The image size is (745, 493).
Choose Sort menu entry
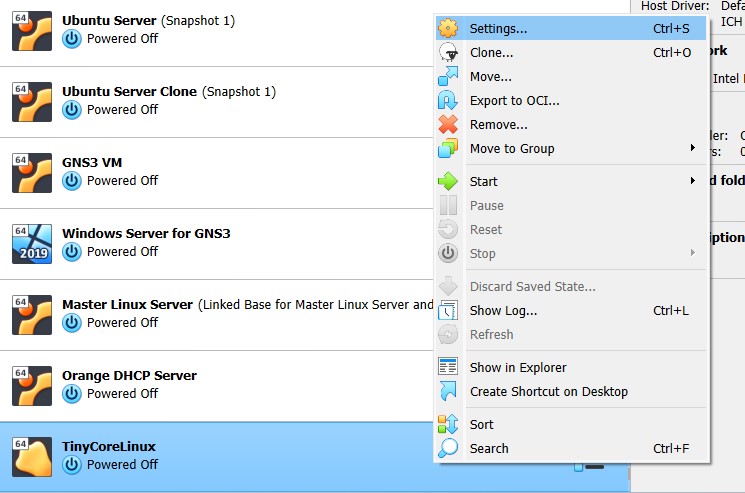pos(571,424)
